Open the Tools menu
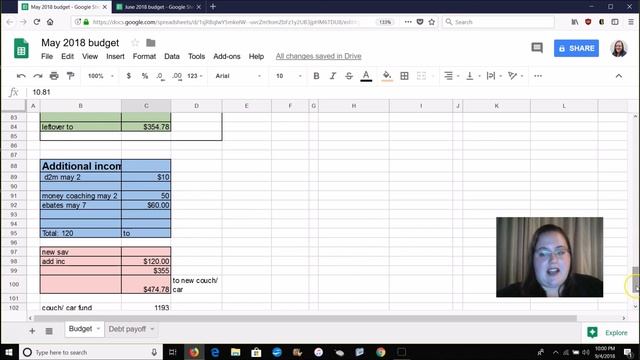Image resolution: width=640 pixels, height=360 pixels. tap(196, 56)
